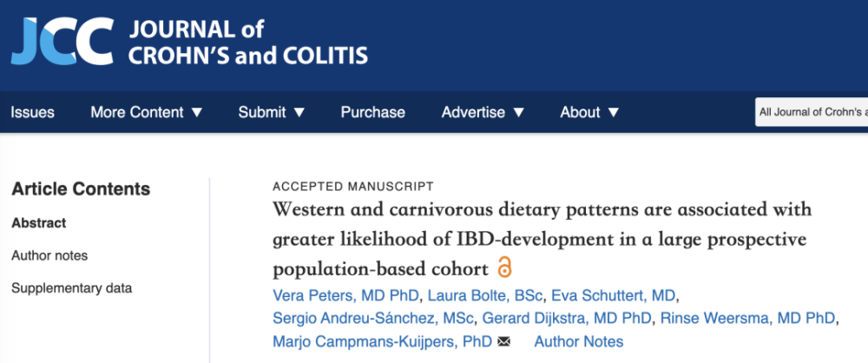Expand the Advertise dropdown
The image size is (868, 363).
click(483, 112)
